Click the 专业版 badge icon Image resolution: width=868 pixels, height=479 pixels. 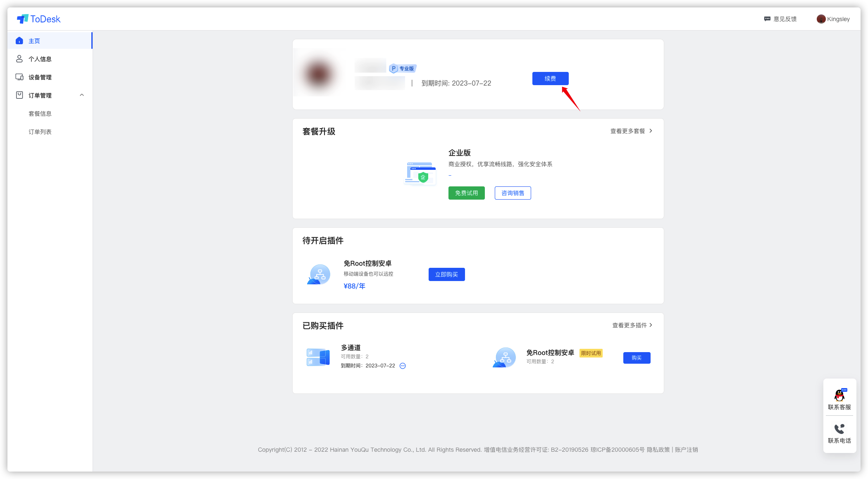point(402,69)
